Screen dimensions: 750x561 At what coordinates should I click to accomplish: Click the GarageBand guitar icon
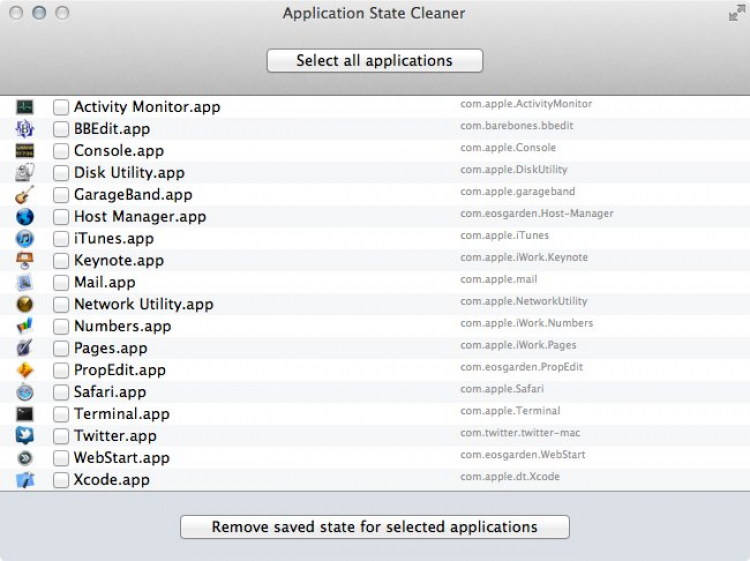point(25,195)
